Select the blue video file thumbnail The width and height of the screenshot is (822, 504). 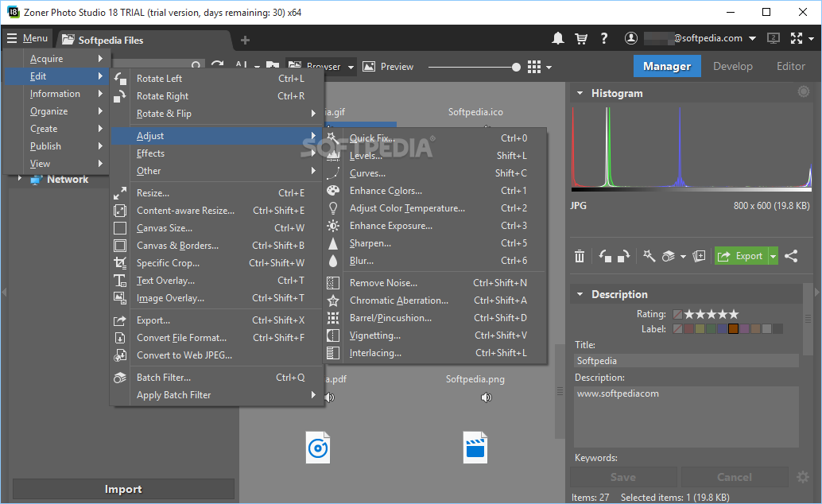[475, 448]
